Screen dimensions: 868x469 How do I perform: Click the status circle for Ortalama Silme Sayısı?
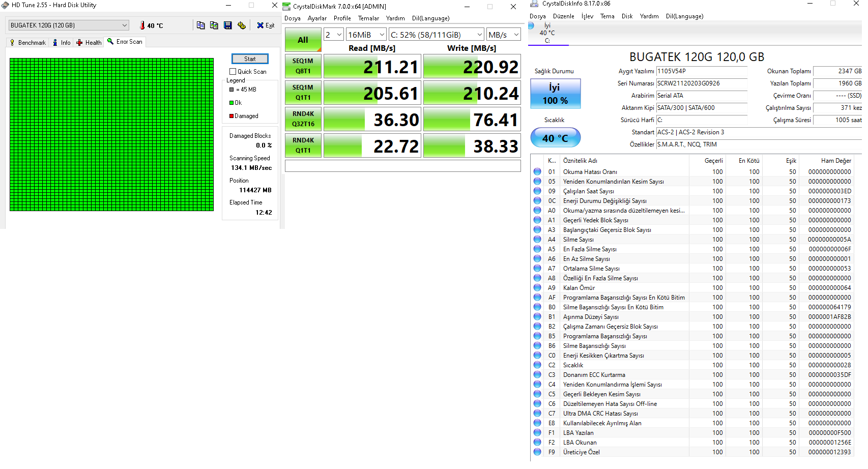coord(537,268)
